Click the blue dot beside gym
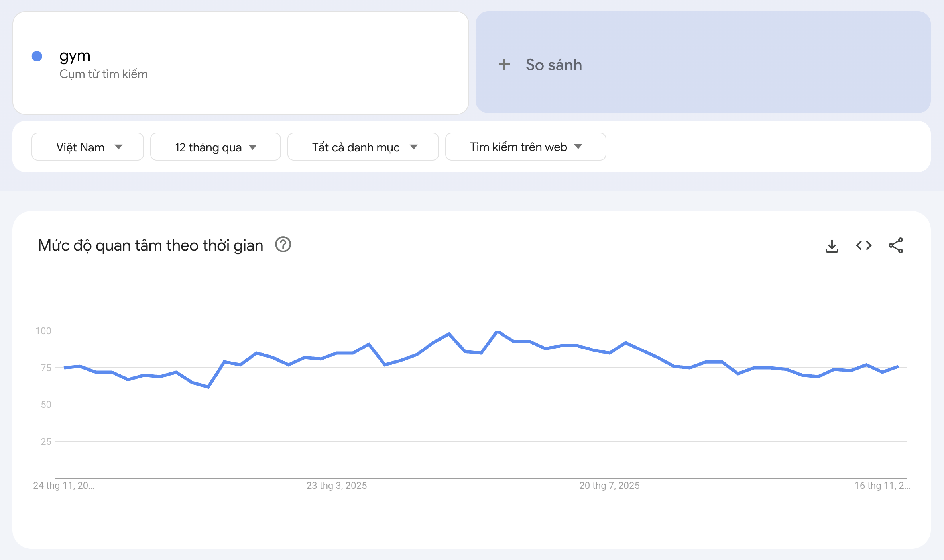Image resolution: width=944 pixels, height=560 pixels. [37, 56]
